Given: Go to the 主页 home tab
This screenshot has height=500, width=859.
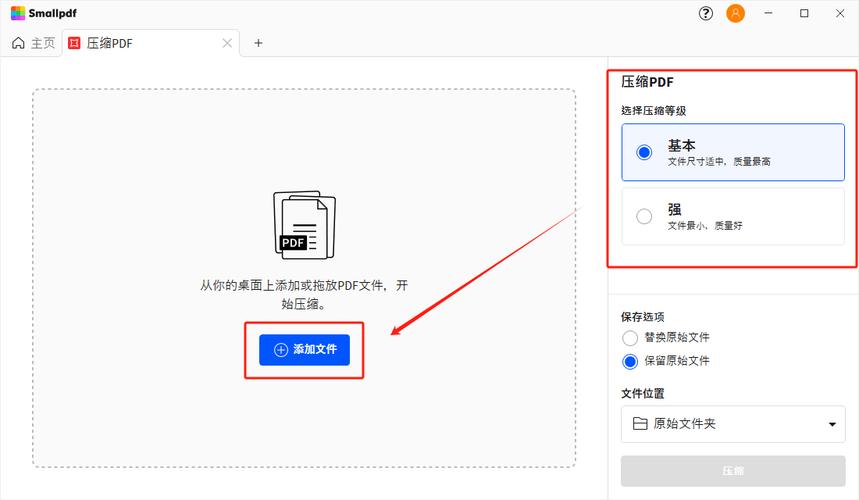Looking at the screenshot, I should point(33,43).
